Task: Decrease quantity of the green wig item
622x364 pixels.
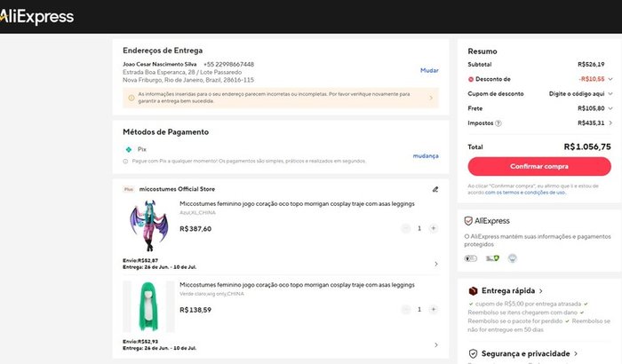Action: pos(404,309)
